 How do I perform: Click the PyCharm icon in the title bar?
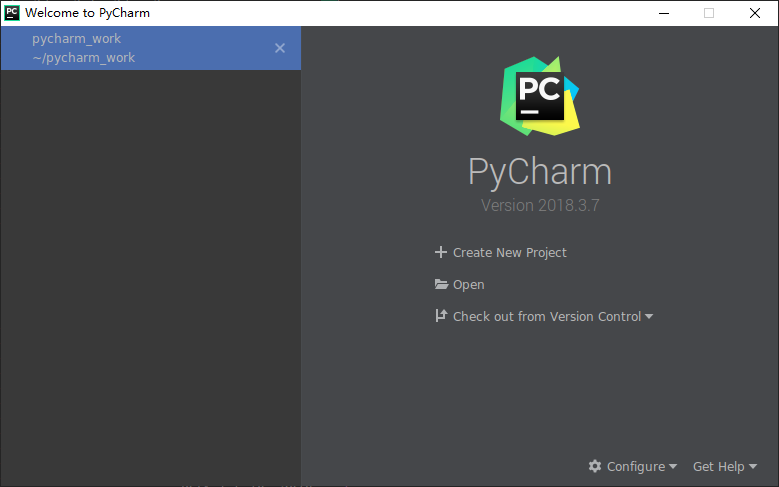(12, 13)
